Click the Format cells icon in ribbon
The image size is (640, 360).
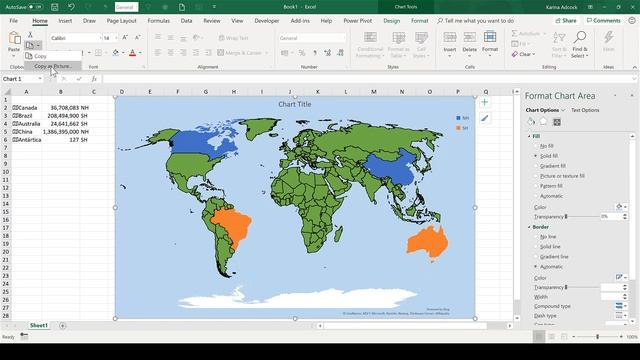click(x=490, y=38)
